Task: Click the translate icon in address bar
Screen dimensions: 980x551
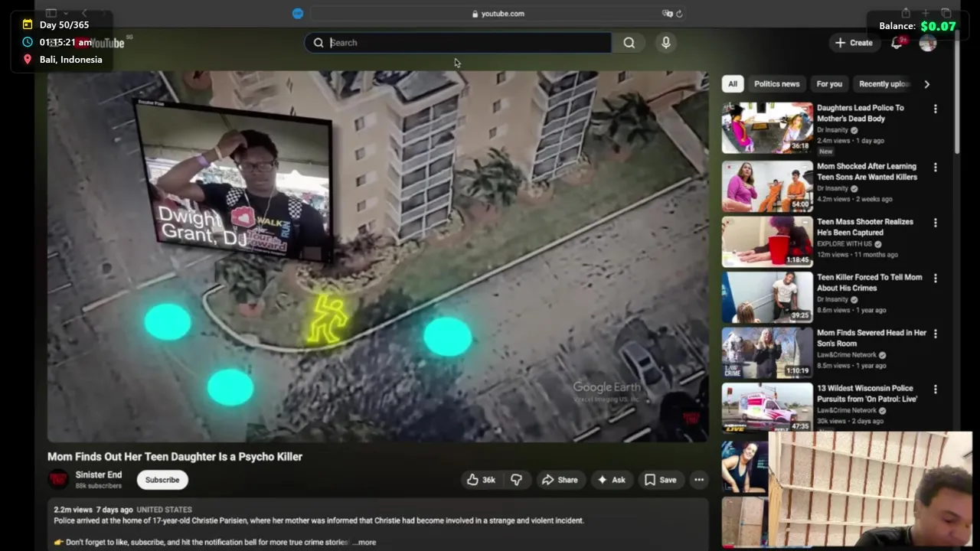Action: pyautogui.click(x=667, y=14)
